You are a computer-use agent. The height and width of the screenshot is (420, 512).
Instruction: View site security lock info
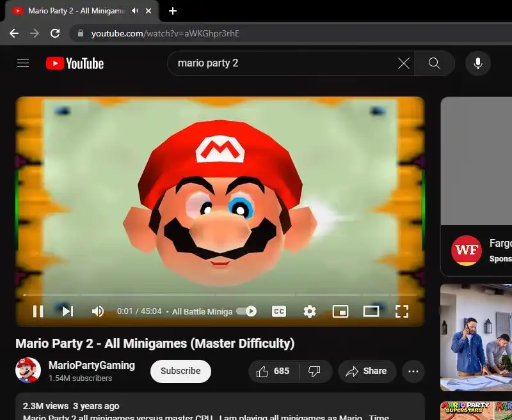click(81, 33)
